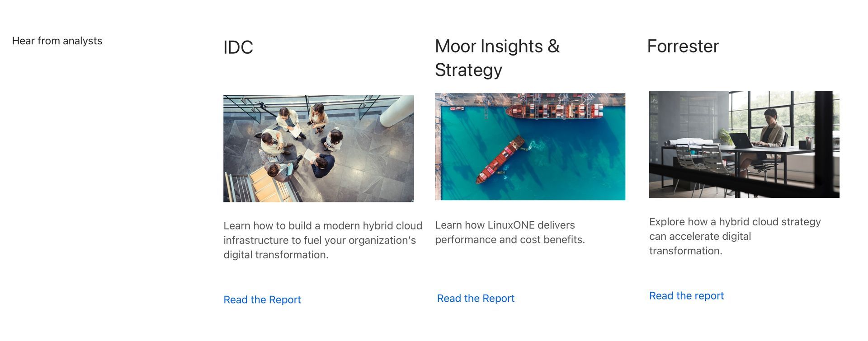This screenshot has height=341, width=868.
Task: Select the LinuxONE performance description text
Action: [x=510, y=232]
